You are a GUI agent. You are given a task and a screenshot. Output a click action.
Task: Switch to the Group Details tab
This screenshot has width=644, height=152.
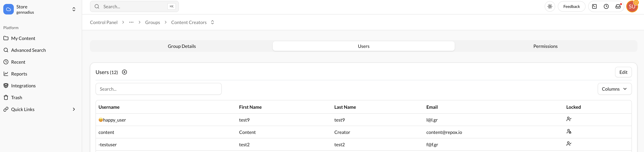click(x=182, y=46)
